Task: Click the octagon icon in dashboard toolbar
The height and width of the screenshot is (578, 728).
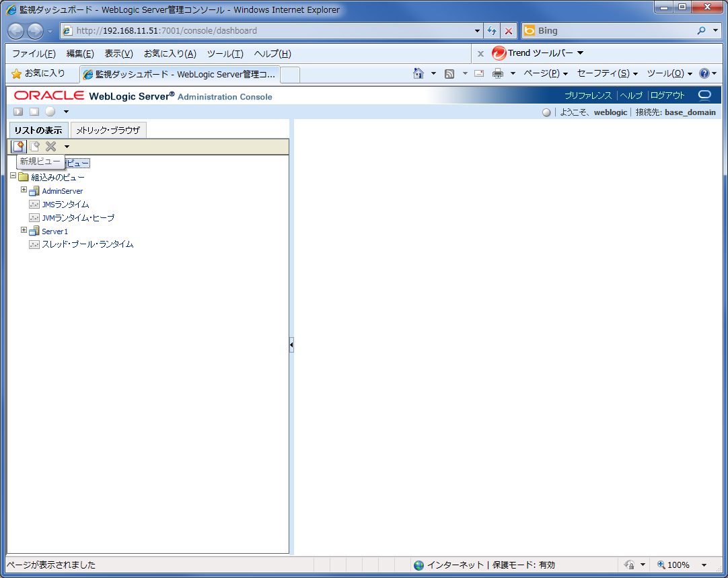Action: pos(50,112)
